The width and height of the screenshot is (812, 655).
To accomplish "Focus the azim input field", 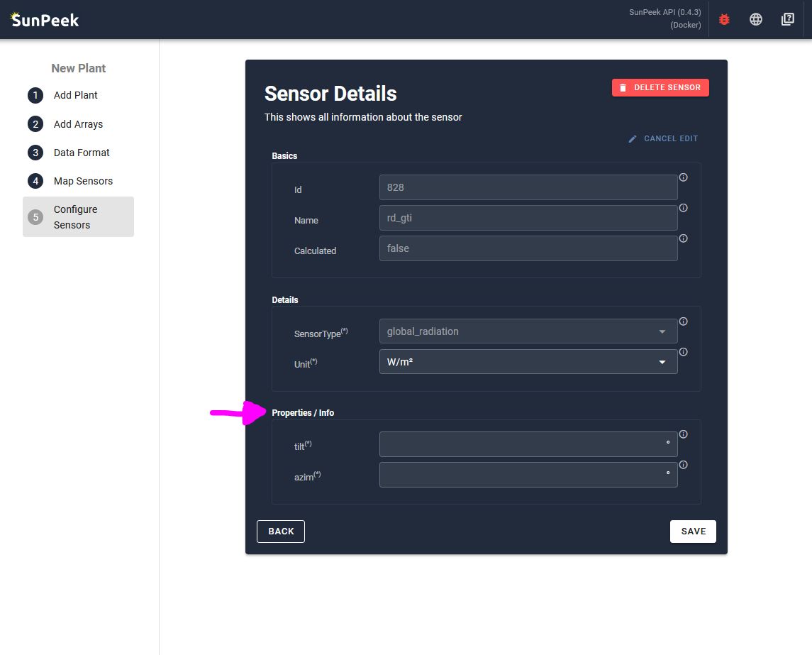I will pos(528,475).
